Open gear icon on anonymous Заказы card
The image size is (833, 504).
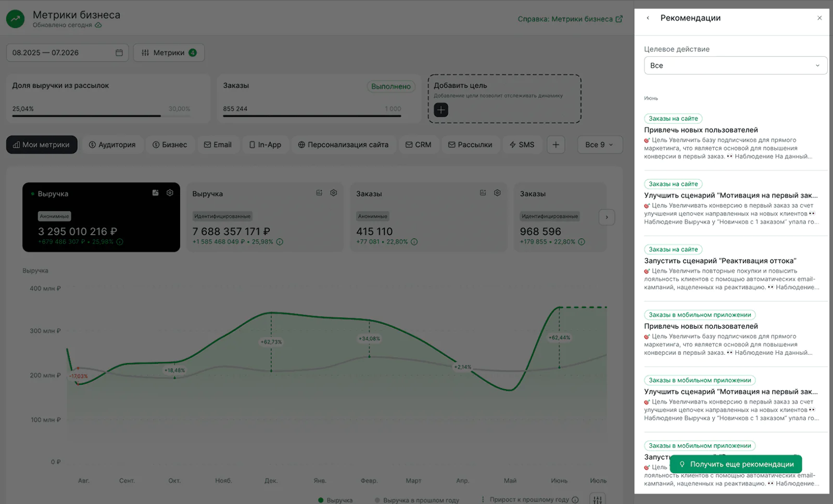(497, 193)
